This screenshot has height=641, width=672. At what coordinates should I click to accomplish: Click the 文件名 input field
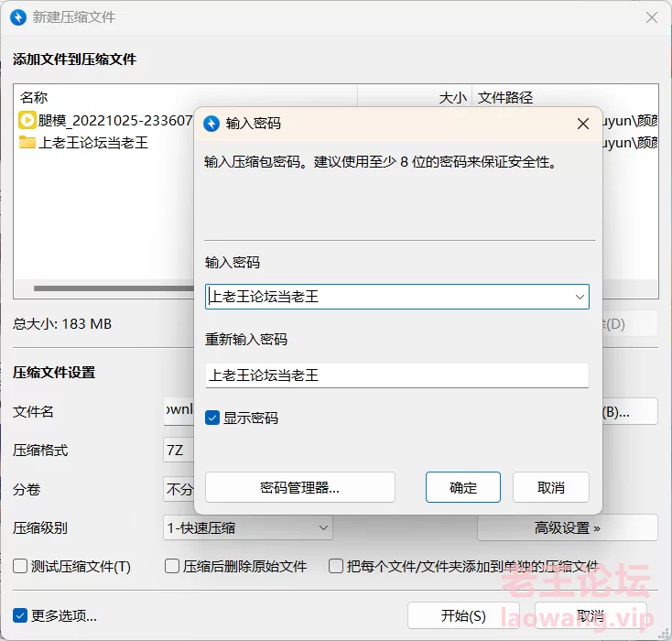(179, 411)
